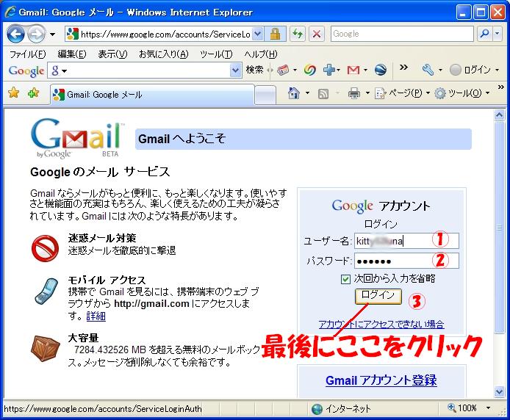
Task: Toggle the 次回から入力を省略 checkbox
Action: (345, 279)
